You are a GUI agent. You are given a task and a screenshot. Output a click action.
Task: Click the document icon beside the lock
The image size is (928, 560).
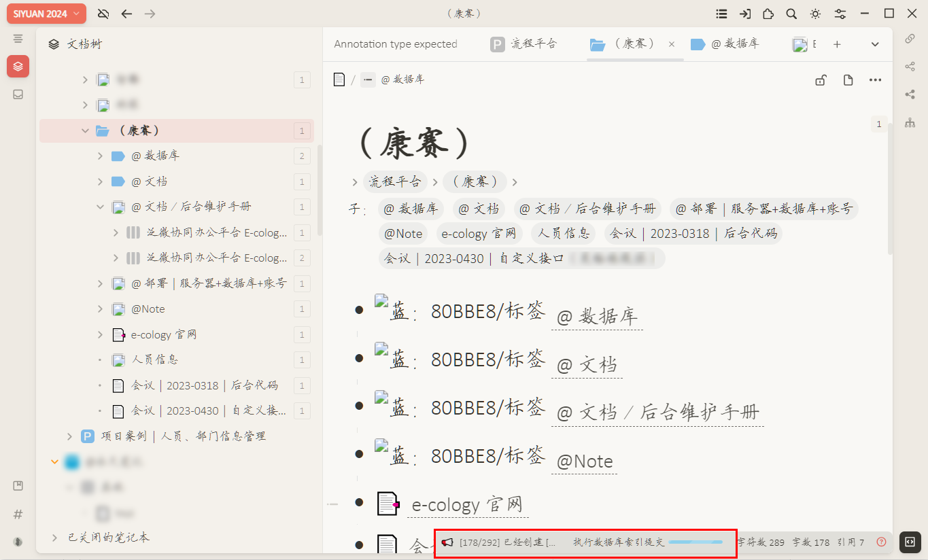(x=848, y=80)
